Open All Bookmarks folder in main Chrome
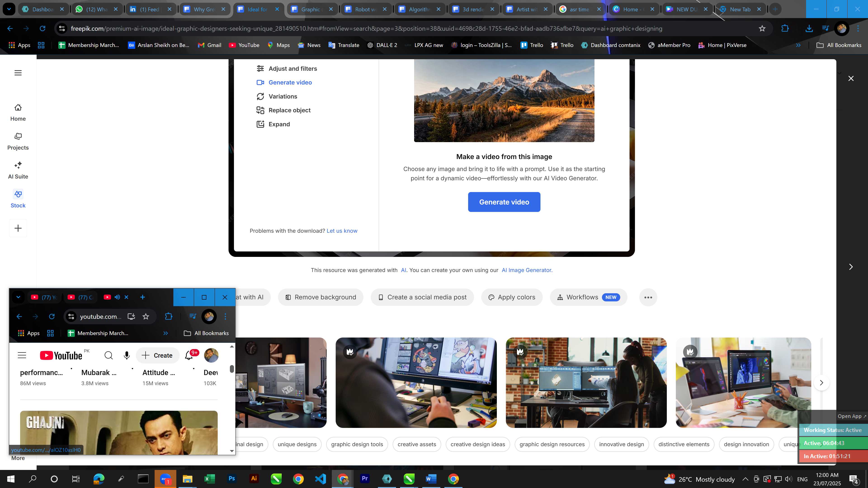This screenshot has width=868, height=488. pyautogui.click(x=839, y=45)
